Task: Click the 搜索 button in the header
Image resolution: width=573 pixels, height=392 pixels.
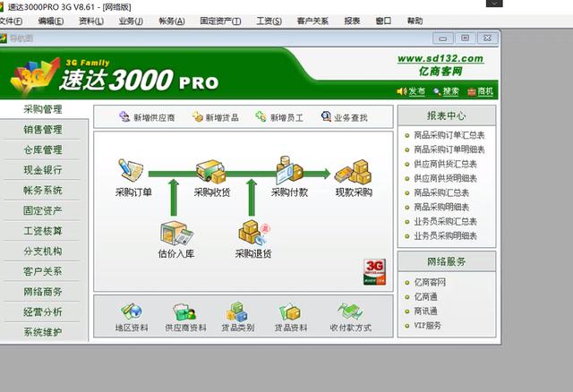Action: (447, 91)
